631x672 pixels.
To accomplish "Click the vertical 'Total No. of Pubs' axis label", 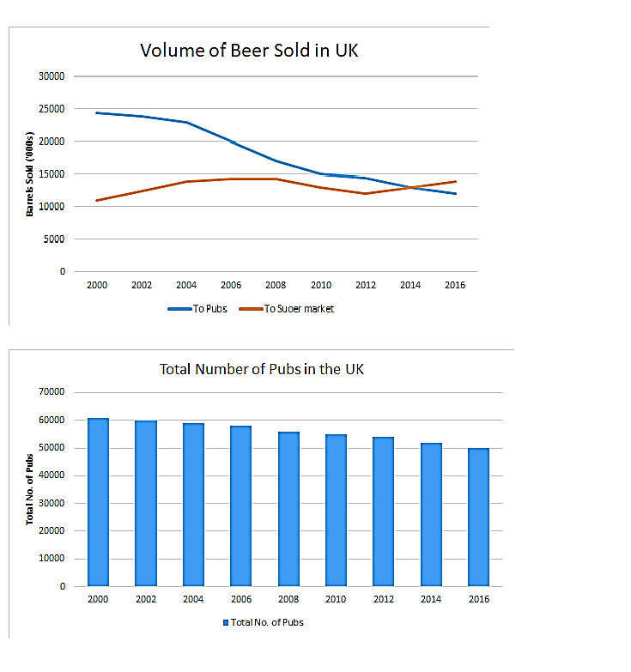I will tap(29, 489).
